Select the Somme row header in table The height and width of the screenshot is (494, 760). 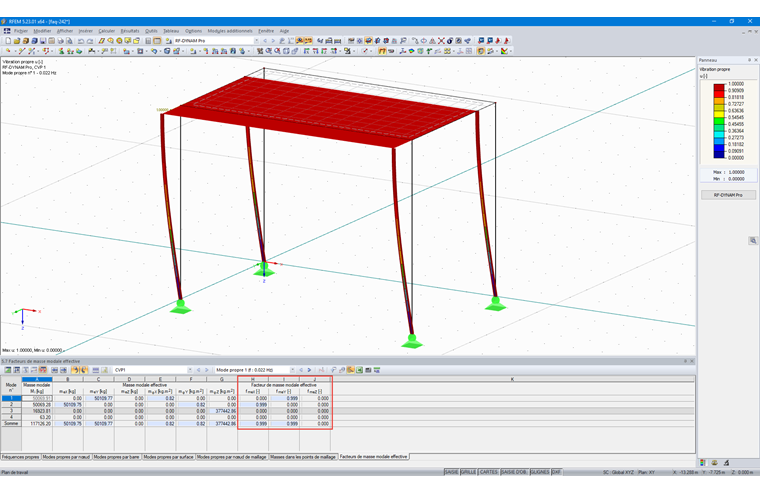pyautogui.click(x=11, y=423)
